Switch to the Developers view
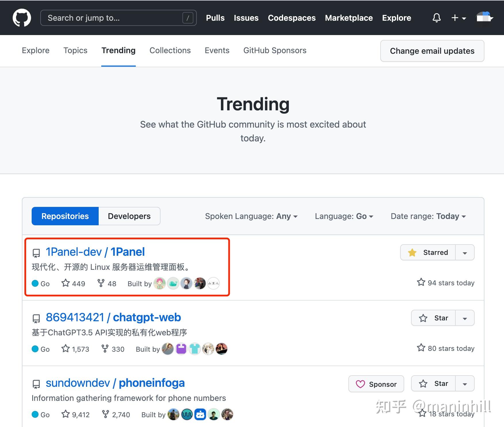The height and width of the screenshot is (427, 504). 129,216
